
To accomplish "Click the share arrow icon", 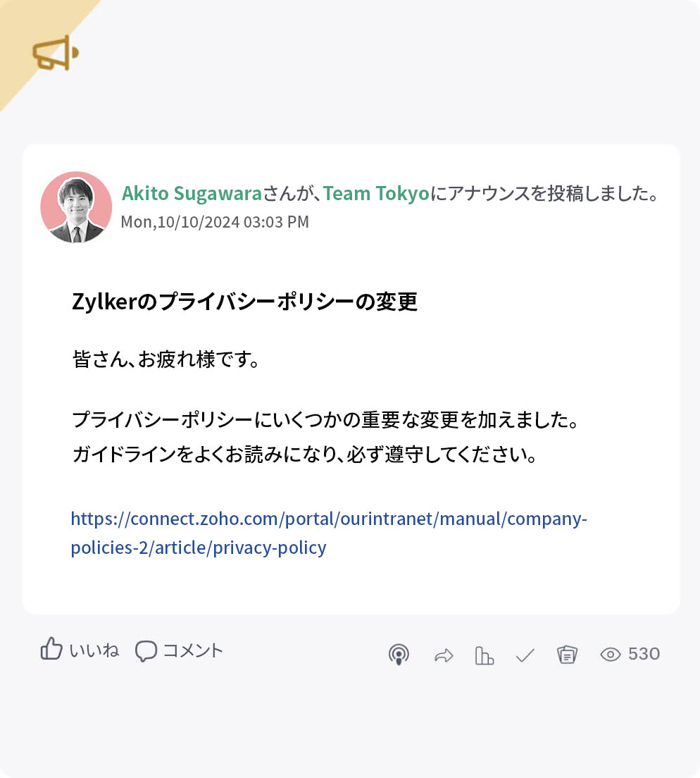I will point(444,655).
